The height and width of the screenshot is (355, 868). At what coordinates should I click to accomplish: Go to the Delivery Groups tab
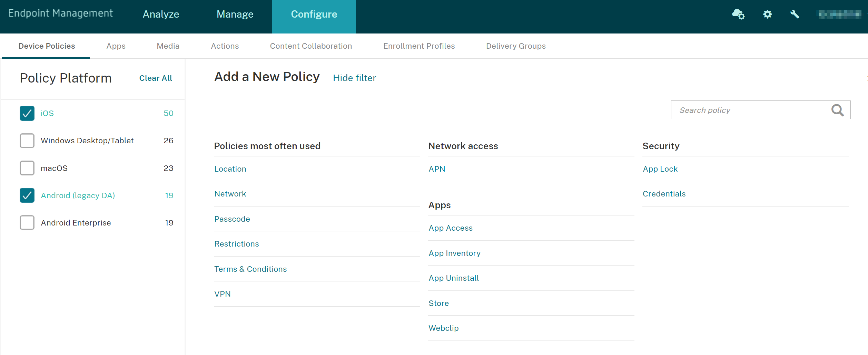pos(516,46)
